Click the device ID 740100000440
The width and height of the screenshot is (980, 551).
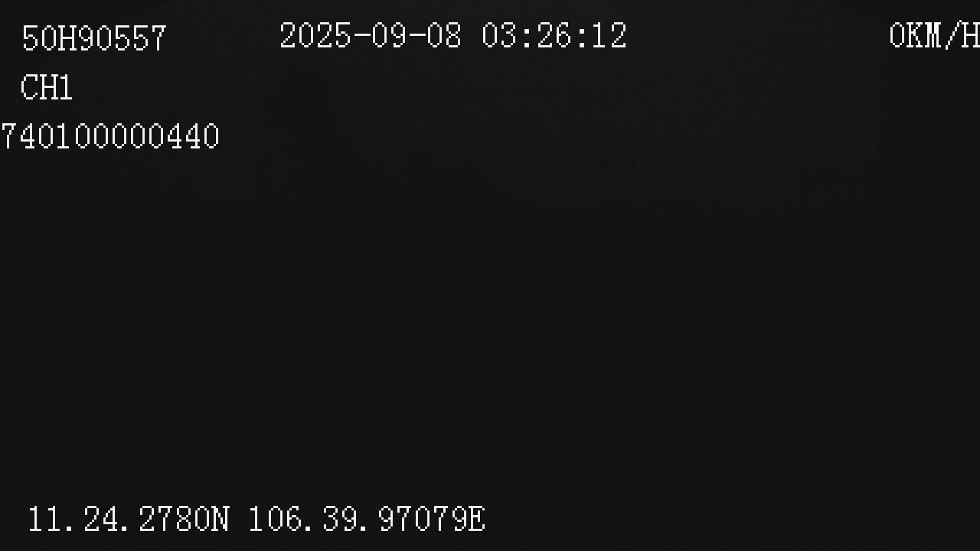point(109,137)
